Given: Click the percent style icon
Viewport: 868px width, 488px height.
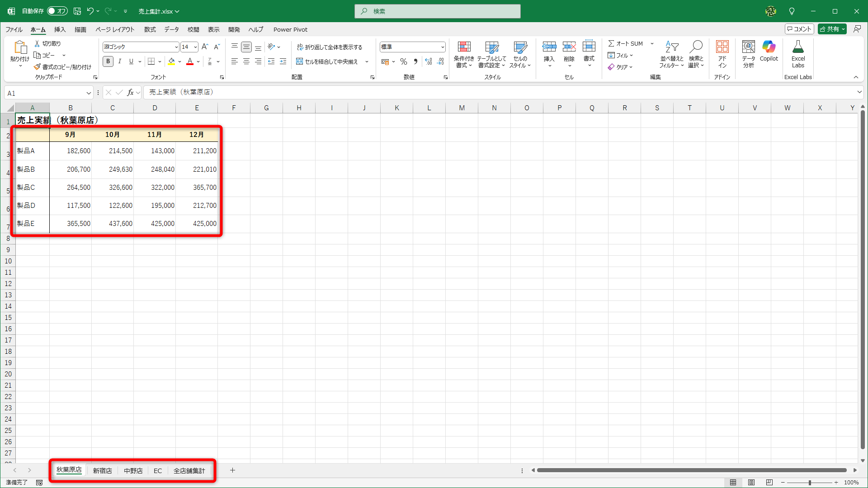Looking at the screenshot, I should [x=404, y=62].
